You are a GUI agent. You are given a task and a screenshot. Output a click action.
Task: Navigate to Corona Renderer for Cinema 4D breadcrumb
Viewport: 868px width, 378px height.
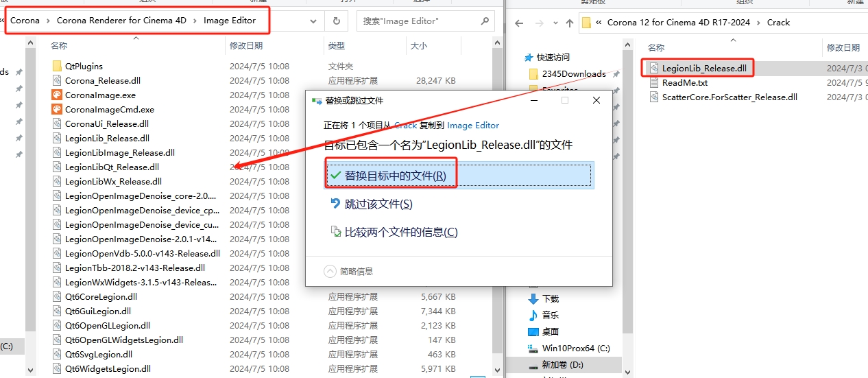click(x=121, y=21)
